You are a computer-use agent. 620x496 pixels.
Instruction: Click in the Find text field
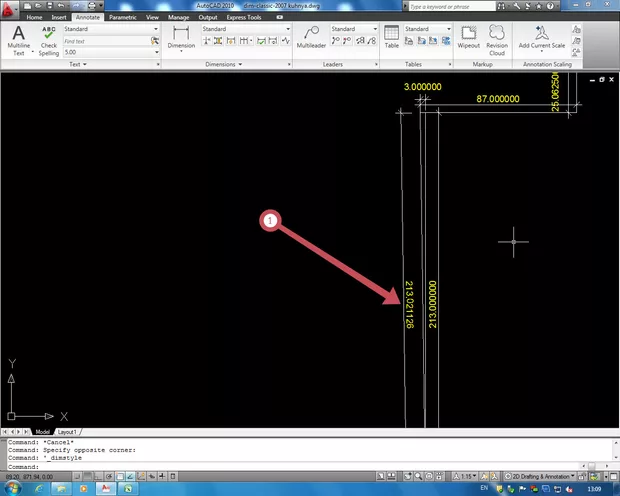tap(105, 41)
